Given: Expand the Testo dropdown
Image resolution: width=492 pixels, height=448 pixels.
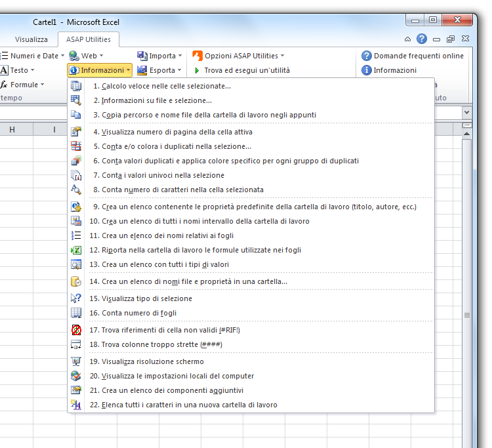Looking at the screenshot, I should [18, 70].
